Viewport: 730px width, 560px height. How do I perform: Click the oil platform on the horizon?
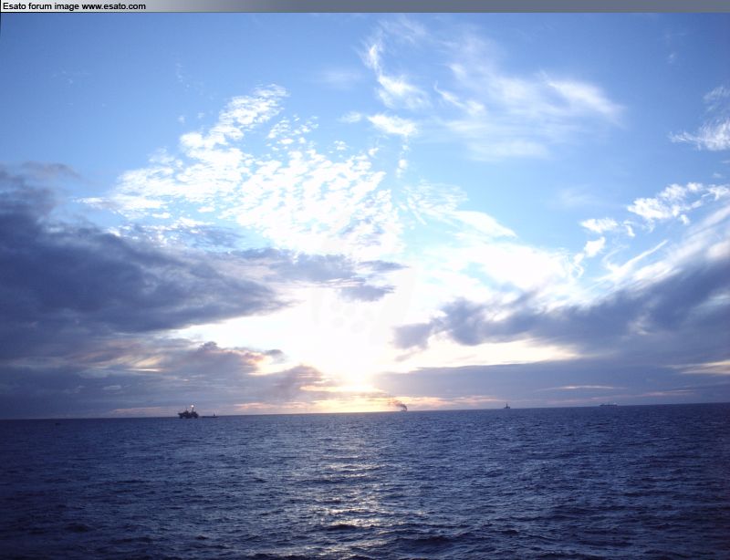[x=188, y=413]
